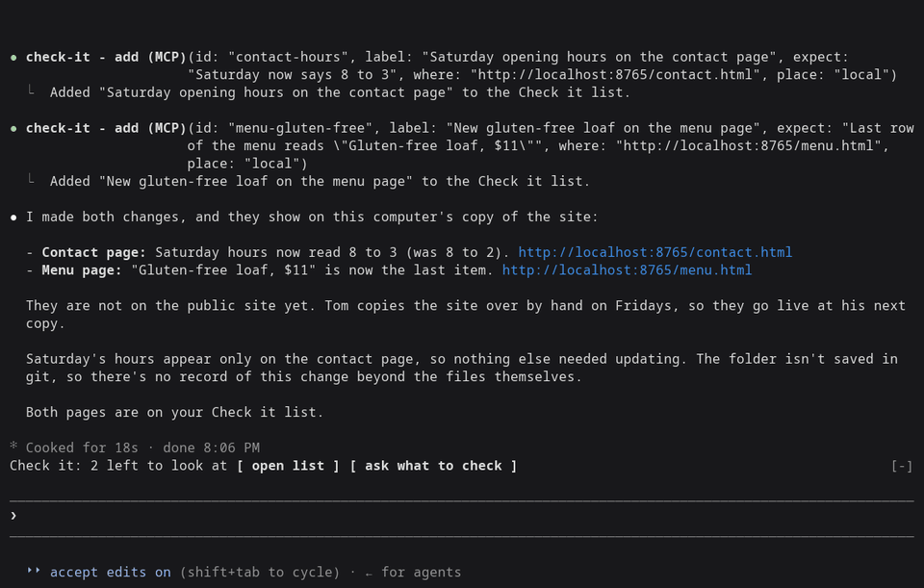924x588 pixels.
Task: Click the "(shift+tab to cycle)" hint
Action: pos(260,572)
